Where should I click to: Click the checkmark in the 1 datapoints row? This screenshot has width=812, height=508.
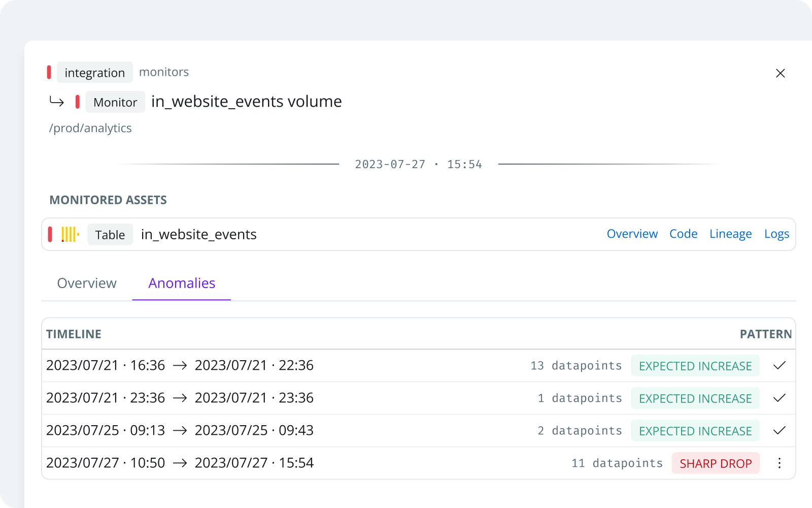pos(780,398)
